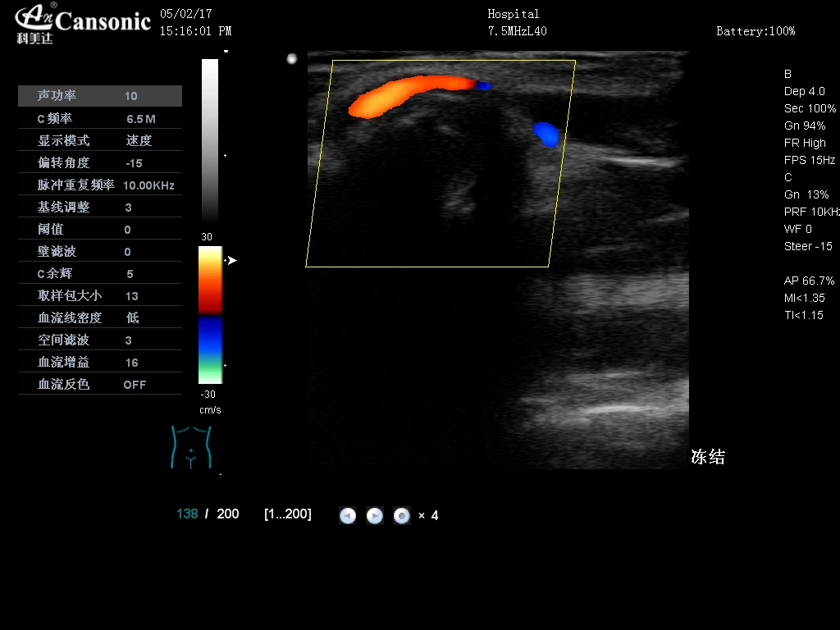Click the small blue flow spot near the red vessel

(484, 85)
